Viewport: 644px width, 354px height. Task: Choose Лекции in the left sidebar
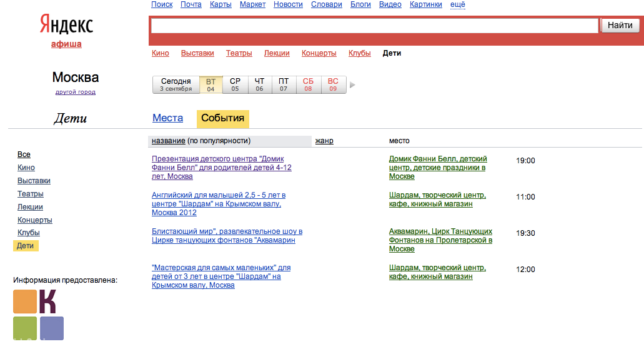(x=30, y=207)
